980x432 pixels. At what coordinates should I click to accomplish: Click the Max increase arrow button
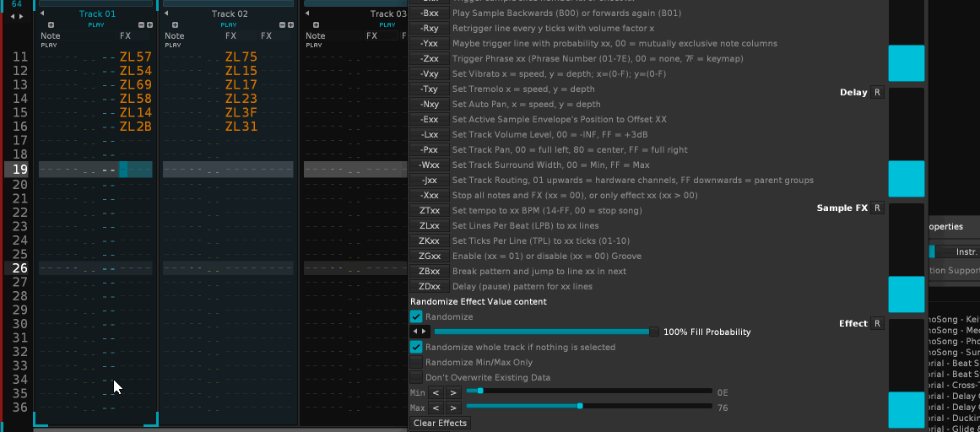pyautogui.click(x=453, y=408)
